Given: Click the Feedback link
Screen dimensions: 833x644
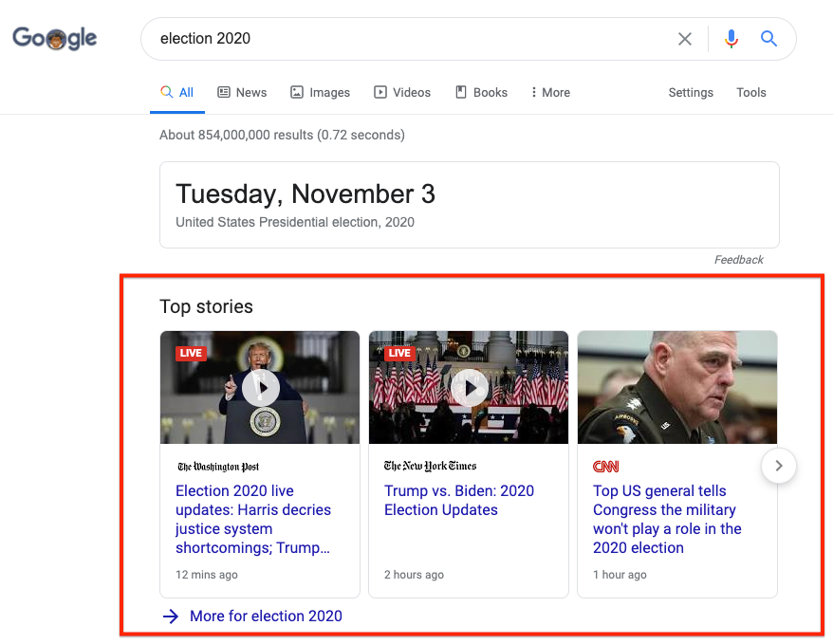Looking at the screenshot, I should pyautogui.click(x=739, y=259).
